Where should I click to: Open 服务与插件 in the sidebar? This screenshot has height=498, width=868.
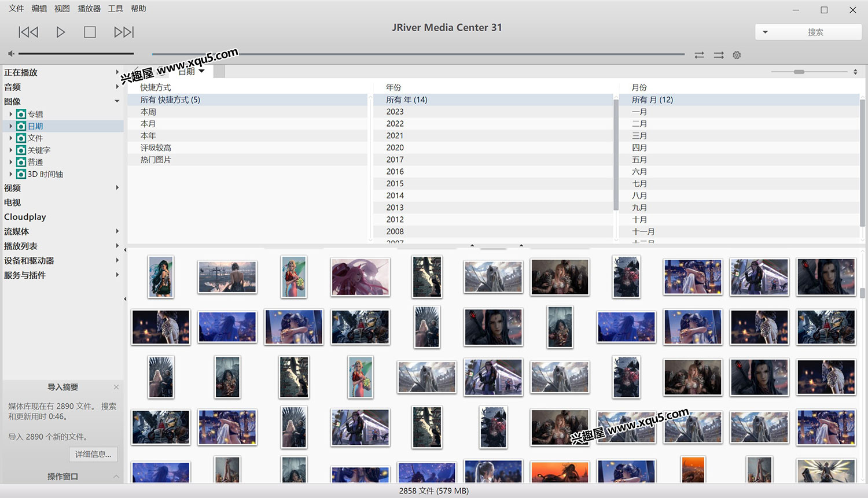pos(25,275)
